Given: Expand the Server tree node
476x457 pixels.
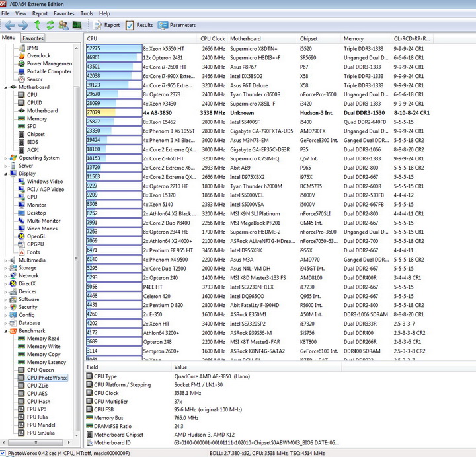Looking at the screenshot, I should (x=5, y=166).
